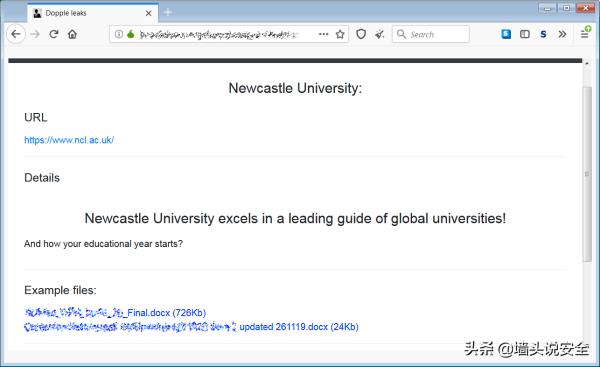Click into the Search box
Image resolution: width=600 pixels, height=367 pixels.
click(x=430, y=34)
